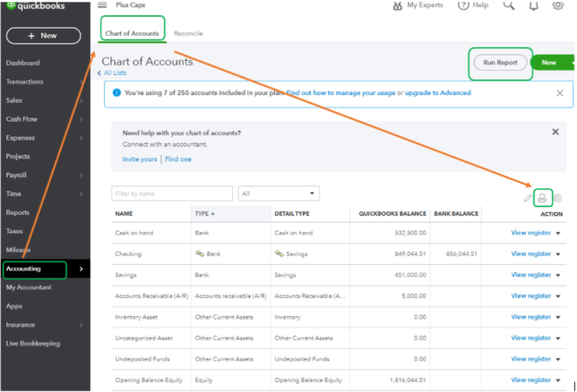Viewport: 577px width, 392px height.
Task: Click the upgrade to Advanced link
Action: [x=437, y=92]
